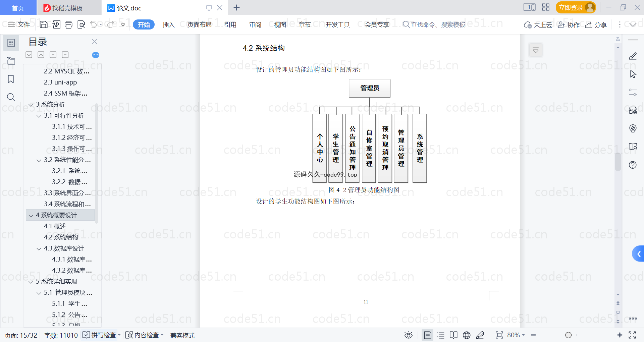644x342 pixels.
Task: Open the outline/table of contents sidebar icon
Action: [x=11, y=43]
